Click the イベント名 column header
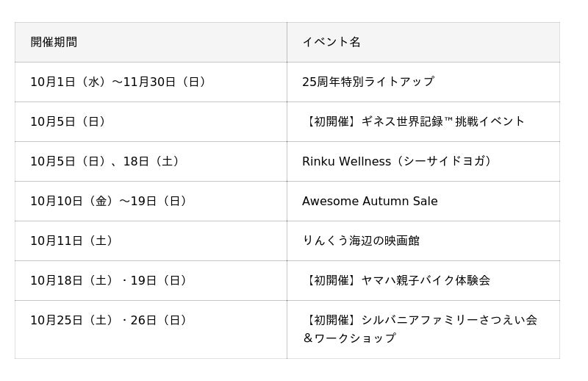The width and height of the screenshot is (588, 381). click(331, 42)
